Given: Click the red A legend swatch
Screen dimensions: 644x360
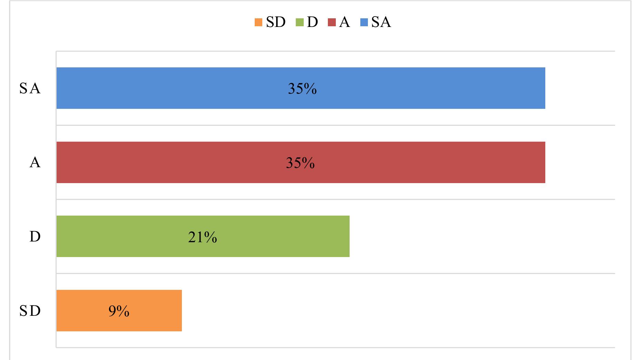Looking at the screenshot, I should tap(332, 22).
